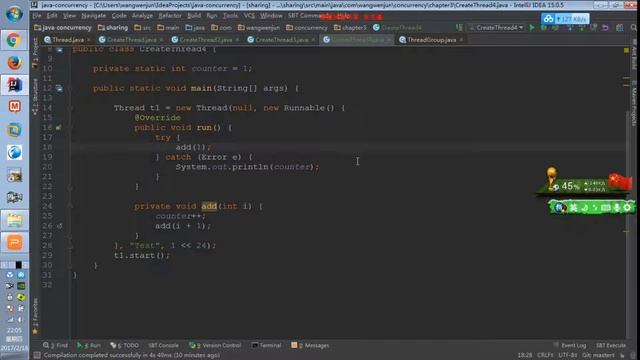Open the VCS menu
Screen dimensions: 640x360
click(249, 16)
